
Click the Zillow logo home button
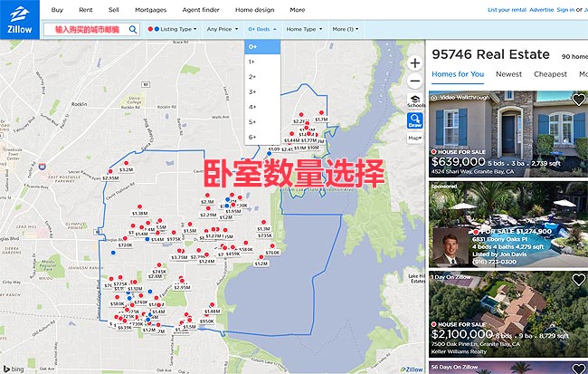tap(20, 20)
